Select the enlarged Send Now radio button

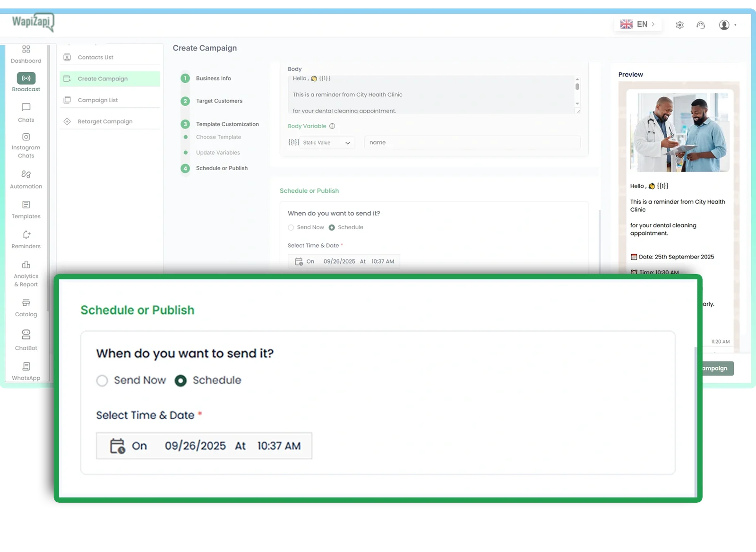(102, 381)
